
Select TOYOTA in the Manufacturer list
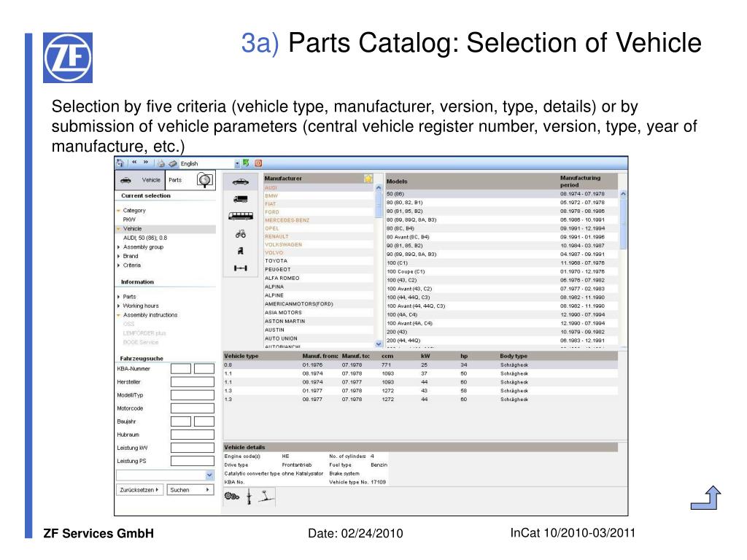click(x=318, y=261)
